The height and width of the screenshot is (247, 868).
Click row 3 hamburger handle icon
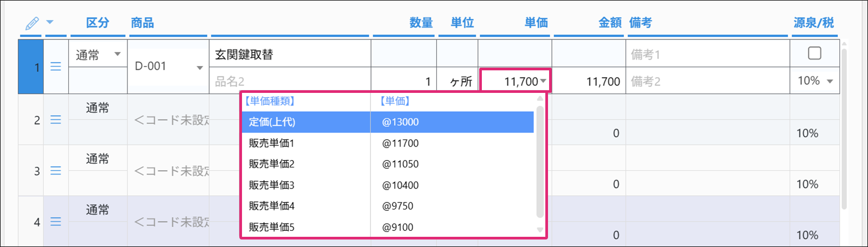pos(55,171)
